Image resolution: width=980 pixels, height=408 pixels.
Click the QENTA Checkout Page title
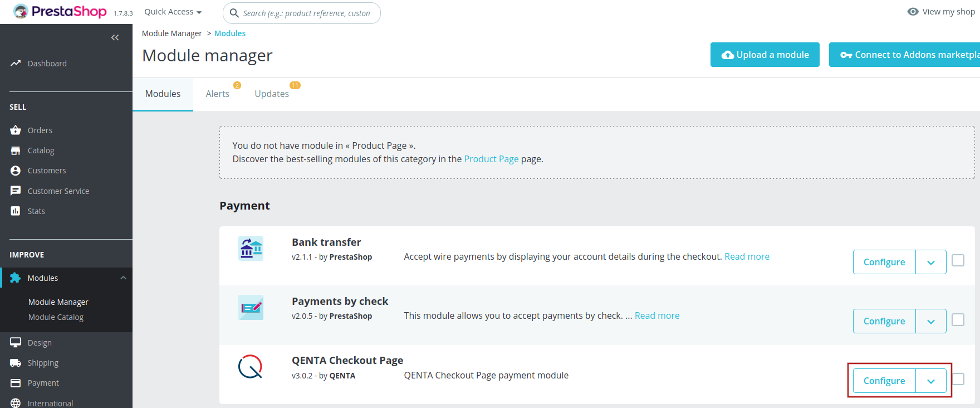coord(347,361)
